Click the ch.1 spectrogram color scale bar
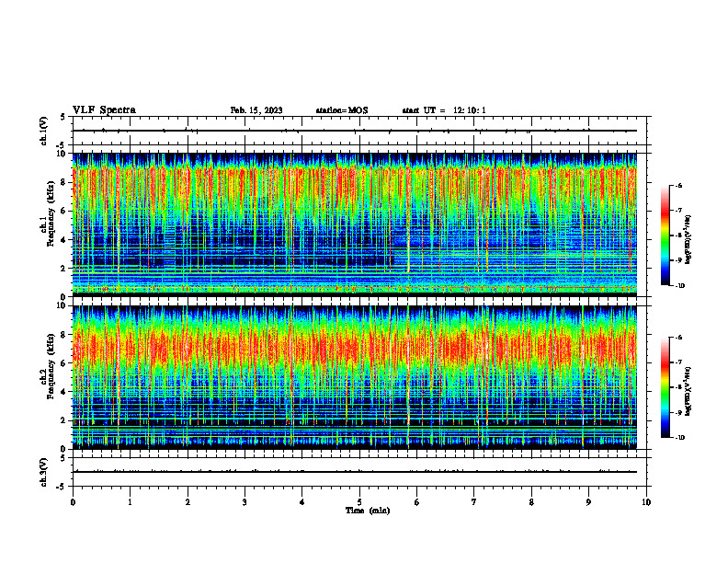728x563 pixels. [x=665, y=236]
